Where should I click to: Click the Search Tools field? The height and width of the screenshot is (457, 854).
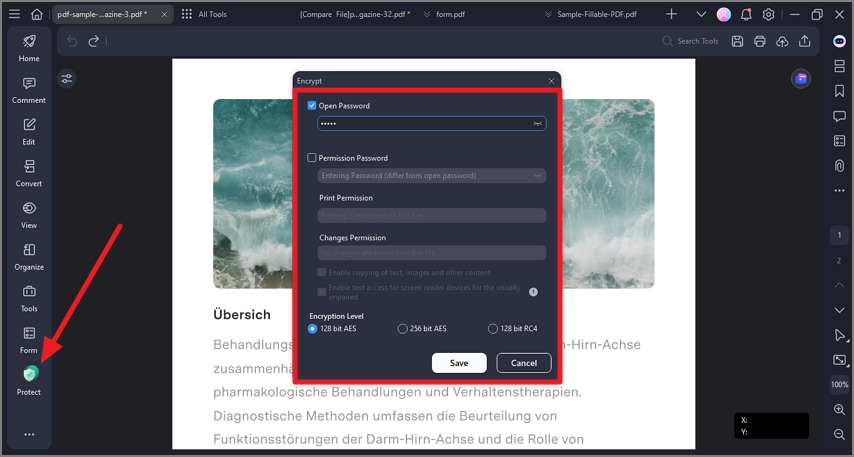pyautogui.click(x=691, y=41)
